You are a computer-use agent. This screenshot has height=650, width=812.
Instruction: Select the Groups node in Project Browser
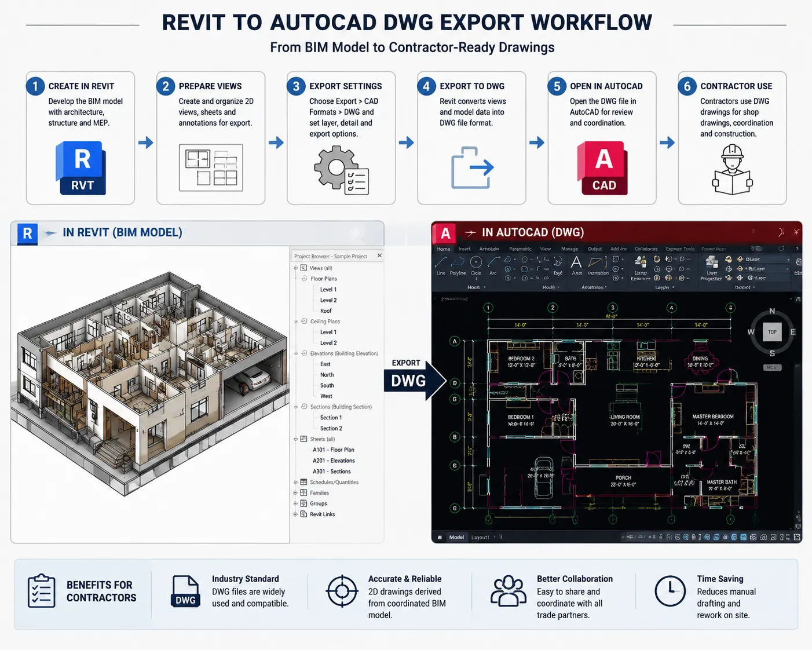318,503
